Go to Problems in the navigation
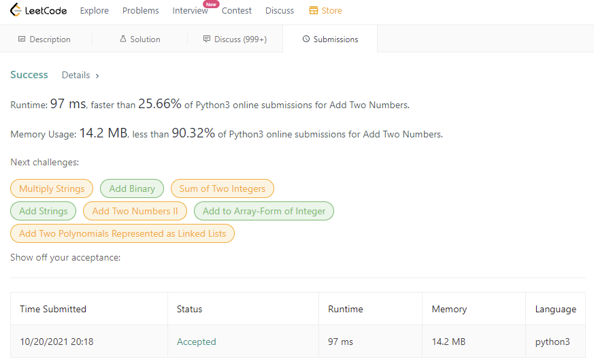 click(x=140, y=10)
